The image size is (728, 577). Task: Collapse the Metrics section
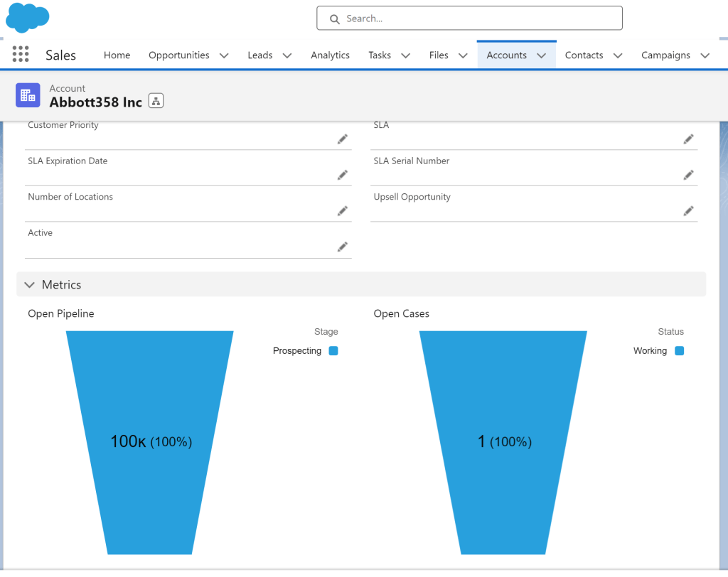pyautogui.click(x=30, y=285)
